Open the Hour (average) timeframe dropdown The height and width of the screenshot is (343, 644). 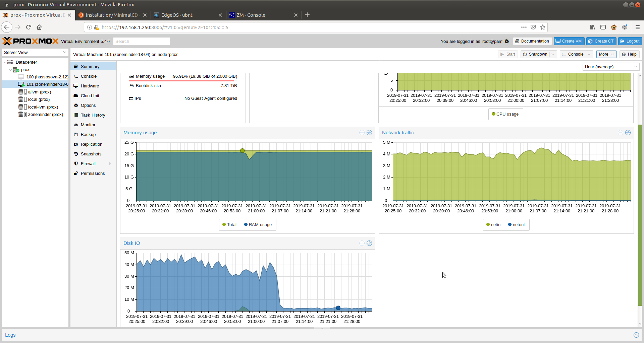611,67
